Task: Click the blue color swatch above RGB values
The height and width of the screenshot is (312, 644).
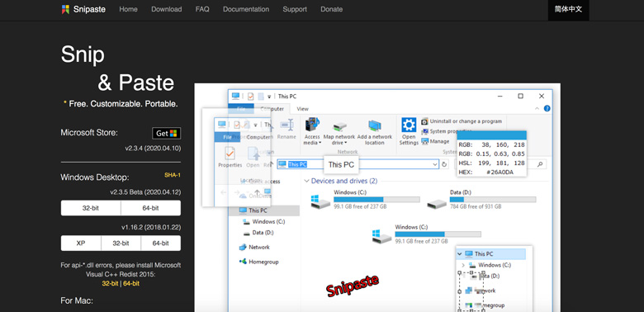Action: click(491, 135)
